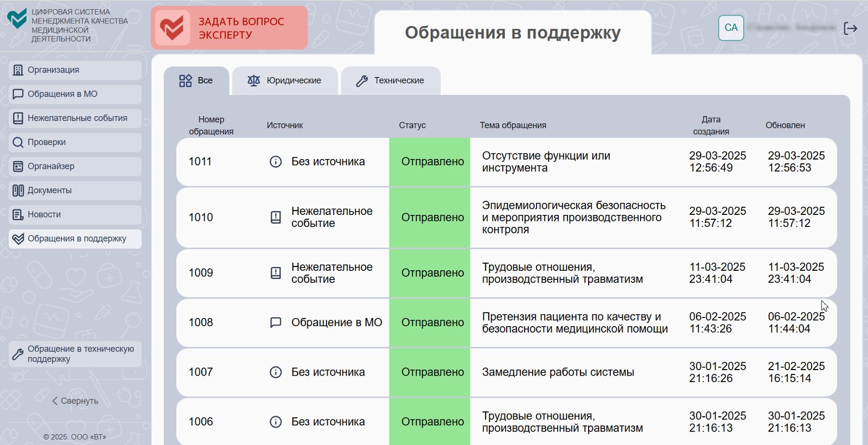Click chat icon in row 1008
Viewport: 868px width, 445px height.
(276, 322)
